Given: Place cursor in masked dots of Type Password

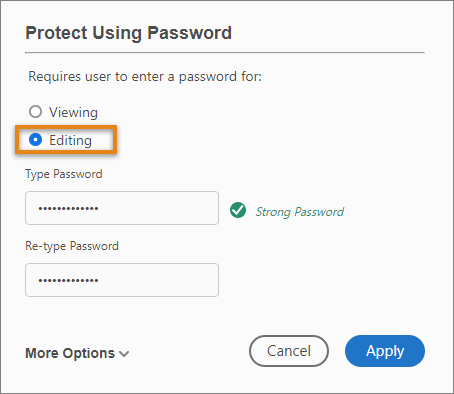Looking at the screenshot, I should coord(68,209).
